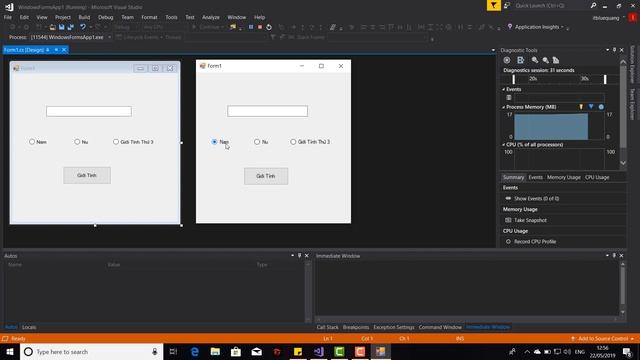Toggle the GC marker icon in Process Memory

(581, 107)
